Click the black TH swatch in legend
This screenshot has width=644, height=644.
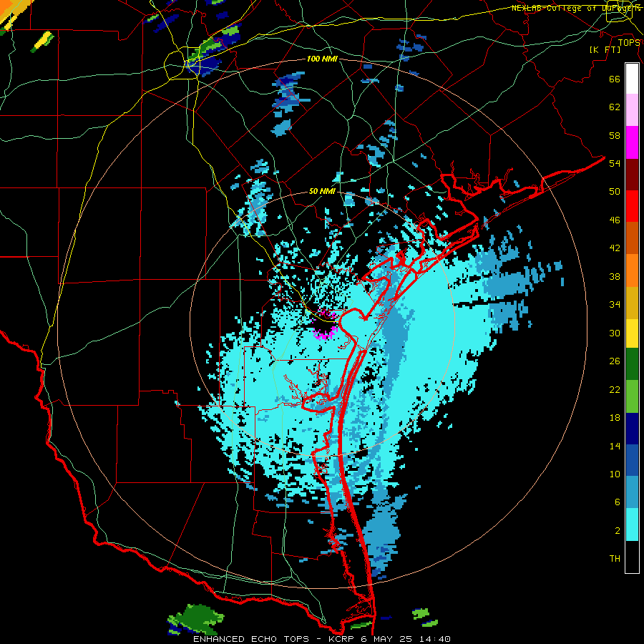(632, 557)
